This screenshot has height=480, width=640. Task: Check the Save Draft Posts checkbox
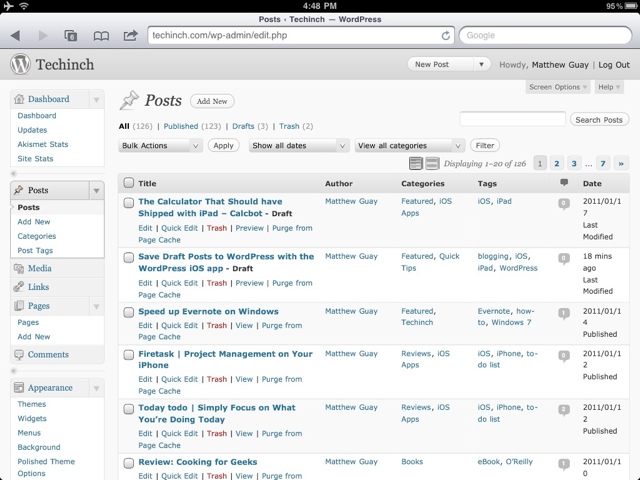coord(129,258)
